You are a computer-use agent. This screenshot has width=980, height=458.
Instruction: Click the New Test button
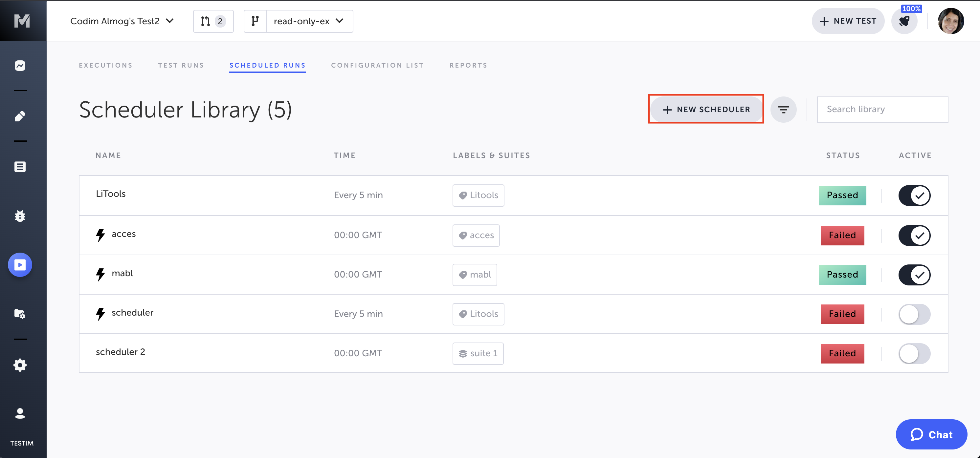(x=848, y=21)
